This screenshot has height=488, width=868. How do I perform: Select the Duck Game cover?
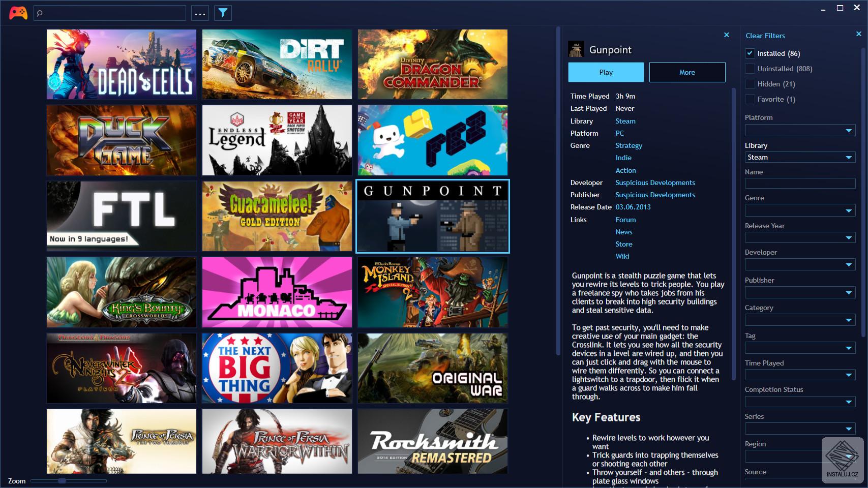click(122, 140)
